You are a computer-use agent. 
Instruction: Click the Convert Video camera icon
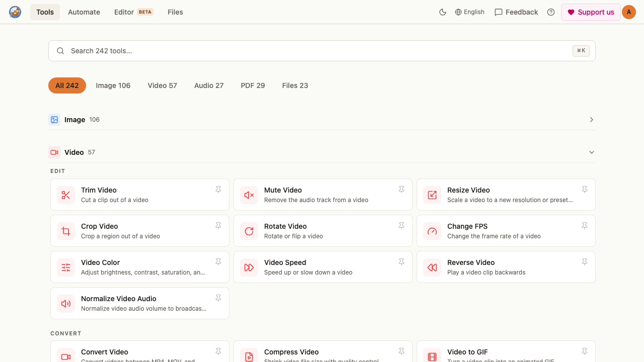pos(66,356)
